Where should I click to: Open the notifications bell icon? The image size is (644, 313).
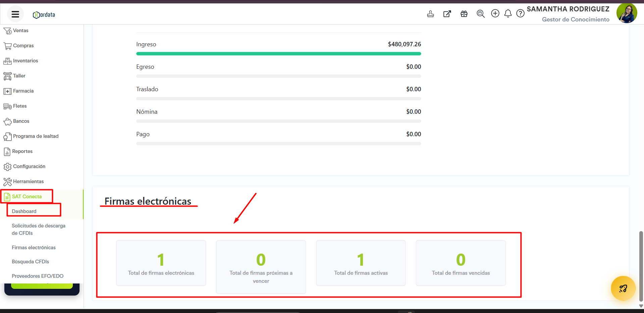pyautogui.click(x=508, y=13)
